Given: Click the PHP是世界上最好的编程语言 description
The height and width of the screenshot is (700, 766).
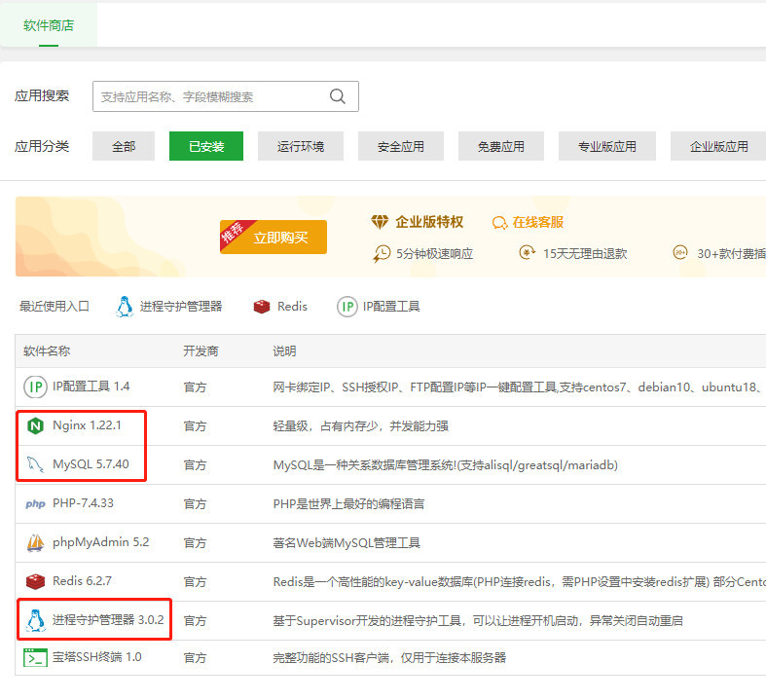Looking at the screenshot, I should tap(348, 503).
